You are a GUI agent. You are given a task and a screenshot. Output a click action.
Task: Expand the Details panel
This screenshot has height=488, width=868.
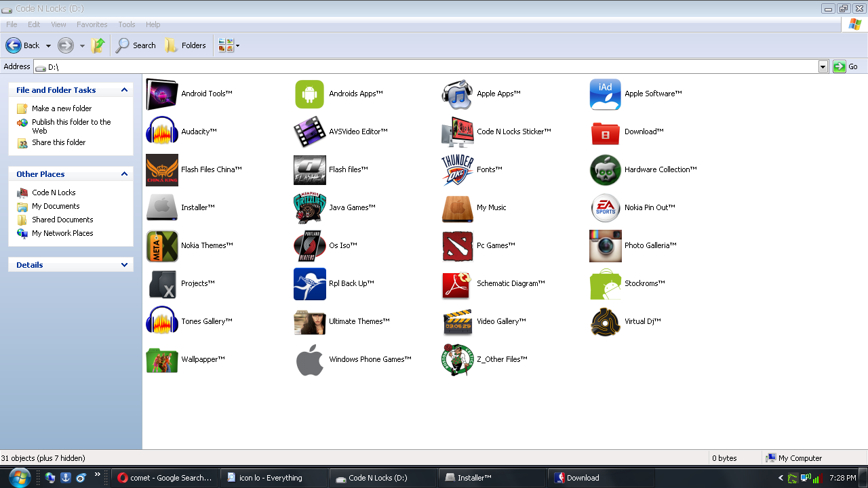[x=124, y=265]
